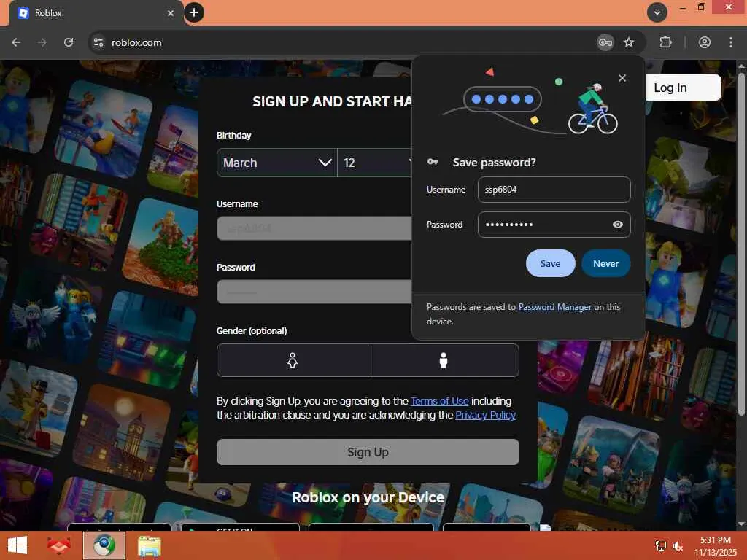Close the Roblox tab
This screenshot has height=560, width=747.
(171, 13)
